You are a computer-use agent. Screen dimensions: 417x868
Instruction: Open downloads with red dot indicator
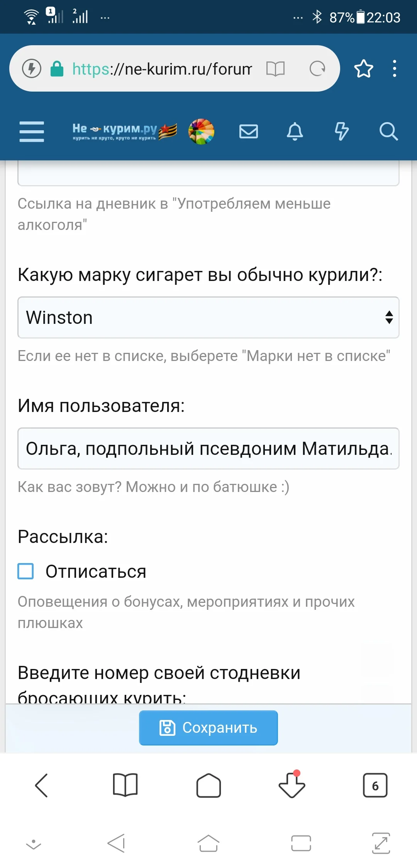292,785
